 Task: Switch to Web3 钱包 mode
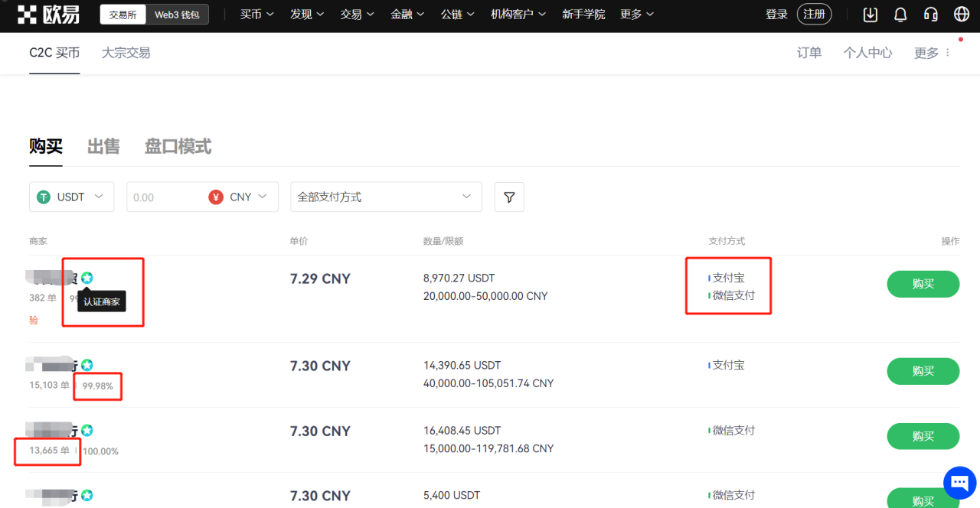point(177,15)
